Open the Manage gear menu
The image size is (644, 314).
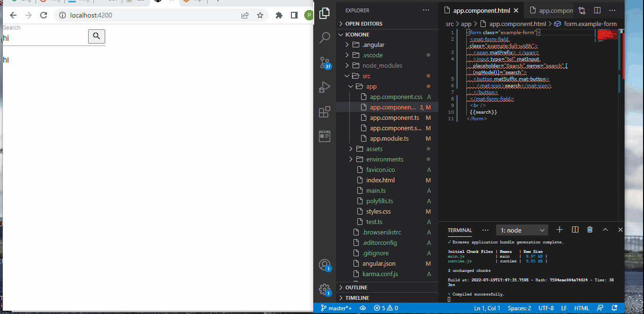pos(325,289)
